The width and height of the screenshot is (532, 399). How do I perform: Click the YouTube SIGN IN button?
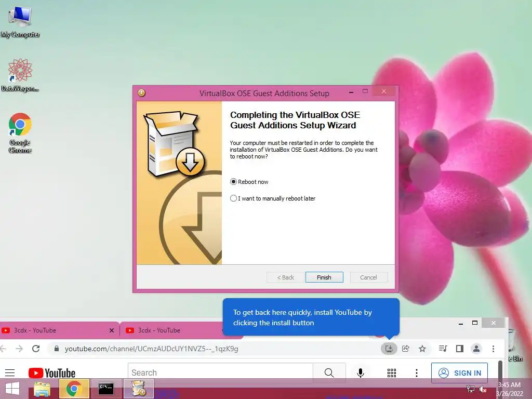point(459,373)
